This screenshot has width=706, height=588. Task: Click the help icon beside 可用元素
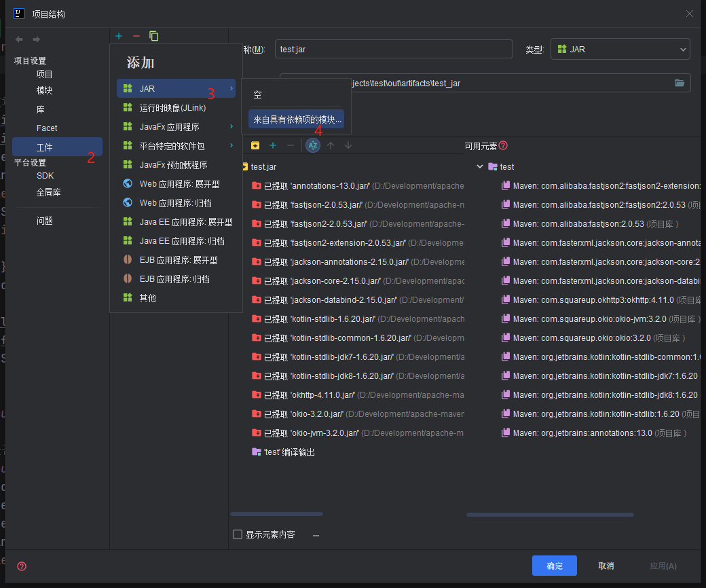503,145
